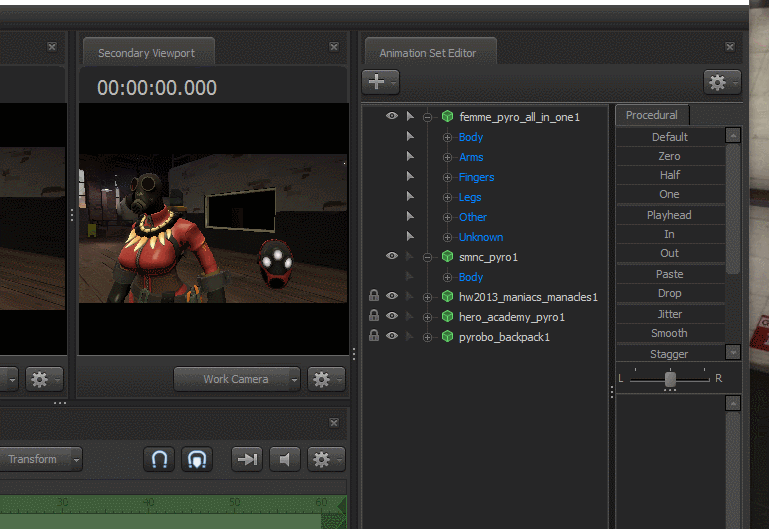Unlock hw2013_maniacs_manacles1 via lock icon
The image size is (769, 529).
tap(374, 295)
